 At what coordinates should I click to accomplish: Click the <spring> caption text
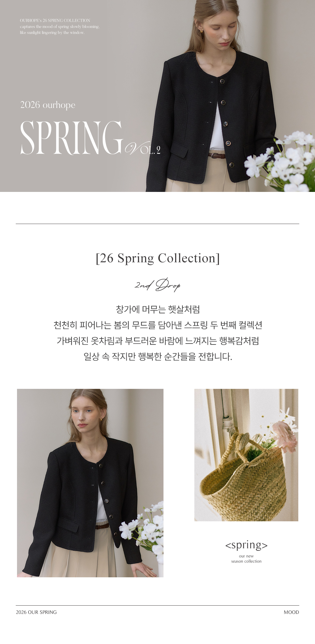246,545
